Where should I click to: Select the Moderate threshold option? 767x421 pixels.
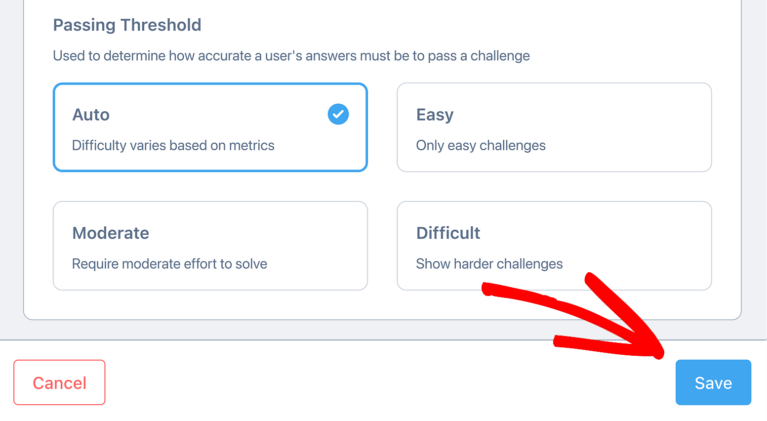click(210, 245)
